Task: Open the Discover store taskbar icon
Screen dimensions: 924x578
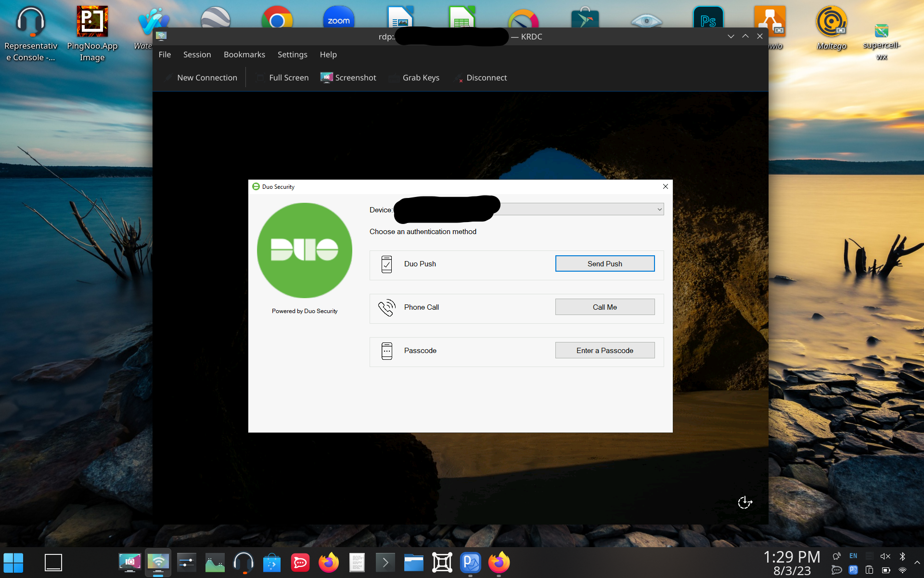Action: click(272, 562)
